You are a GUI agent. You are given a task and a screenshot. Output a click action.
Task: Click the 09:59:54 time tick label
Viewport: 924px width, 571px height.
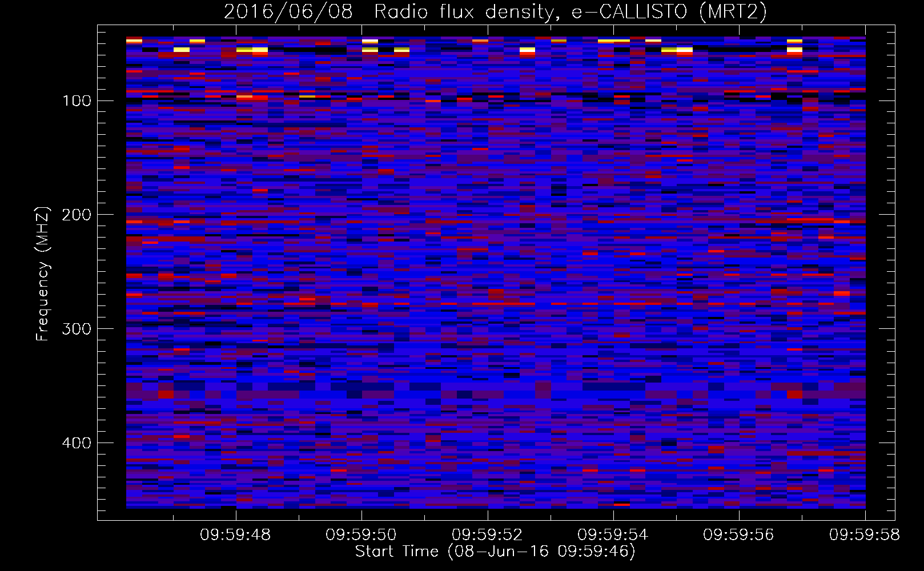coord(613,535)
